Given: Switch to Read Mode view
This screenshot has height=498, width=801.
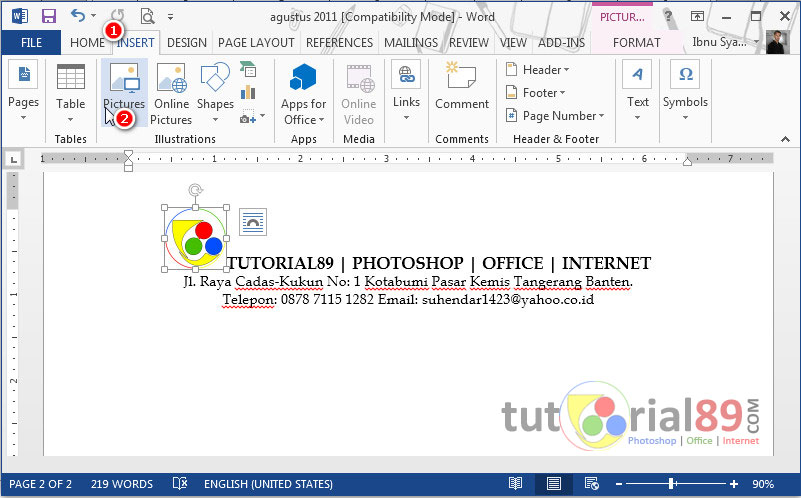Looking at the screenshot, I should point(515,484).
